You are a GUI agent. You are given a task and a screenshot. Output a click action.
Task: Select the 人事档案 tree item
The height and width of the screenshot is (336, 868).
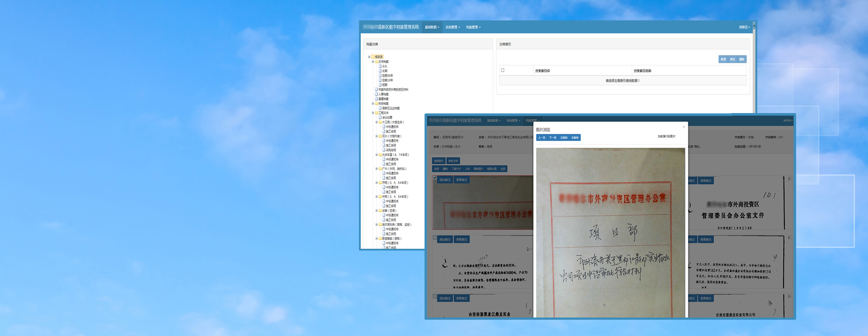coord(382,94)
